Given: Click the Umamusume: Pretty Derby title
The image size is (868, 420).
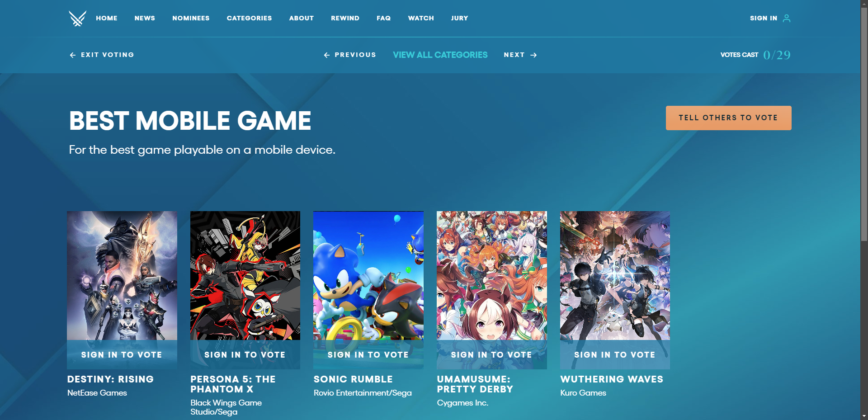Looking at the screenshot, I should 475,384.
